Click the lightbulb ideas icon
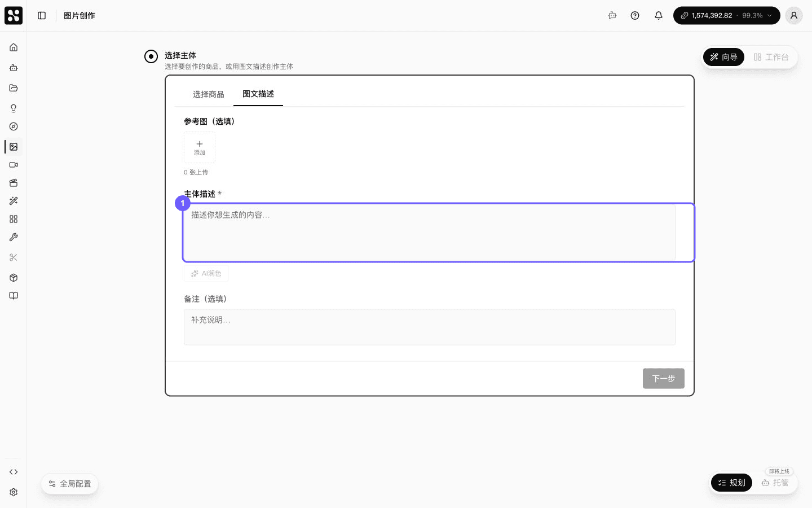The image size is (812, 508). pos(14,108)
